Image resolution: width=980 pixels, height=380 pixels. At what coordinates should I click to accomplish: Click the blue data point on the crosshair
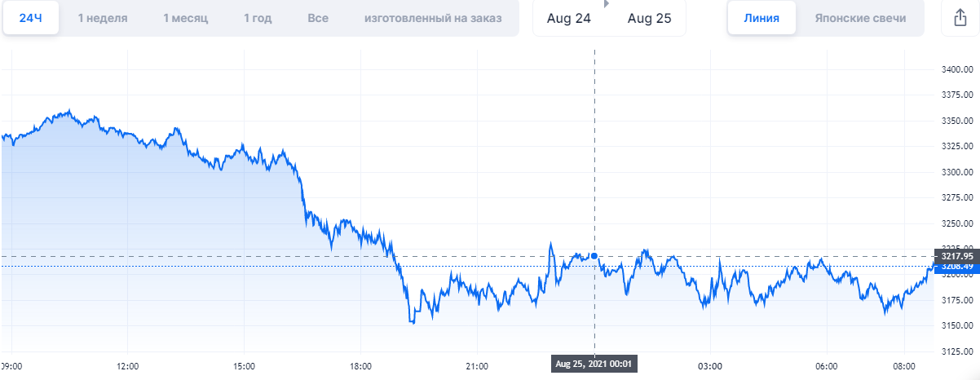(x=594, y=256)
